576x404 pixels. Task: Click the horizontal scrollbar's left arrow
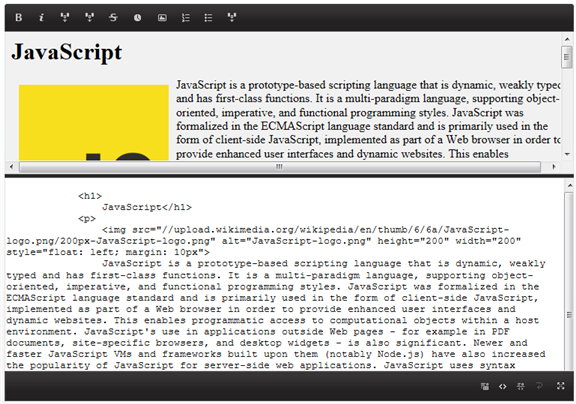11,167
